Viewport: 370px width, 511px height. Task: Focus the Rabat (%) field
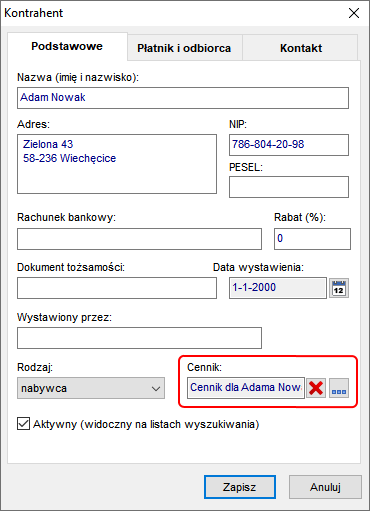point(312,239)
